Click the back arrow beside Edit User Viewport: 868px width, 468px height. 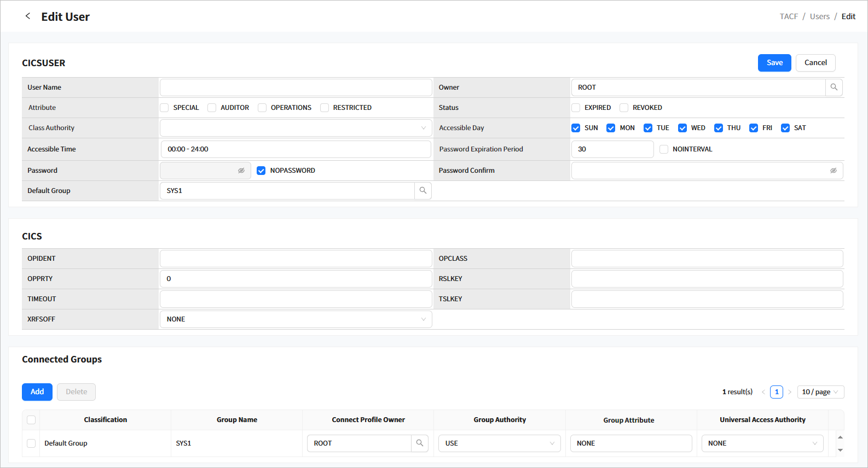[x=28, y=16]
